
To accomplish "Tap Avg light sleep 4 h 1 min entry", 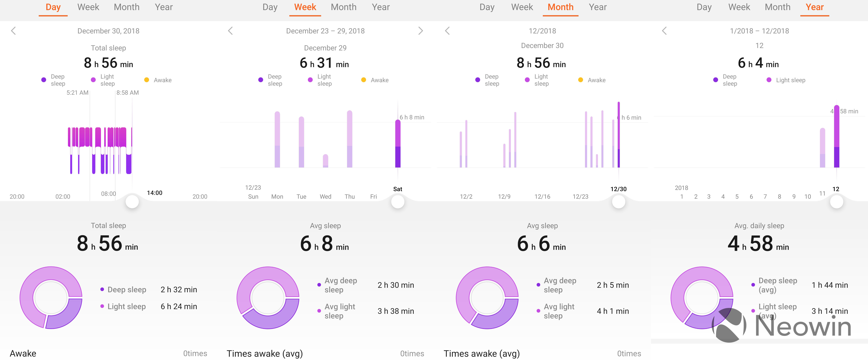I will point(583,311).
